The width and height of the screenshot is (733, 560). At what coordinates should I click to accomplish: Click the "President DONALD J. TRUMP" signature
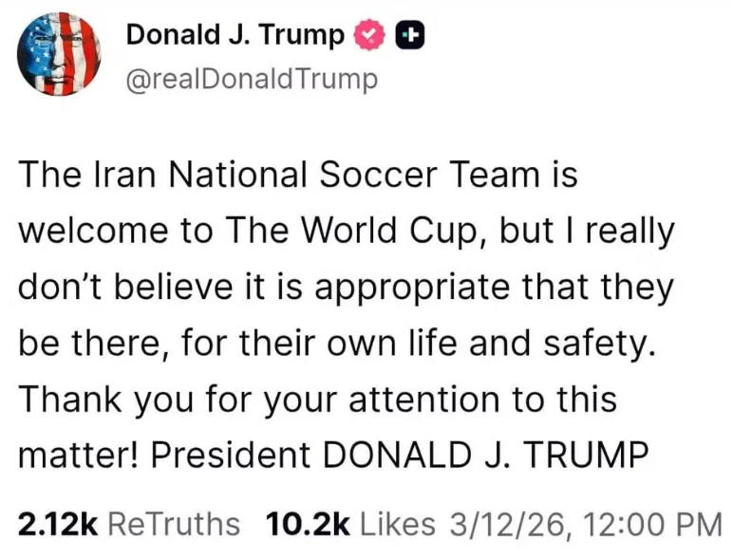(x=399, y=455)
